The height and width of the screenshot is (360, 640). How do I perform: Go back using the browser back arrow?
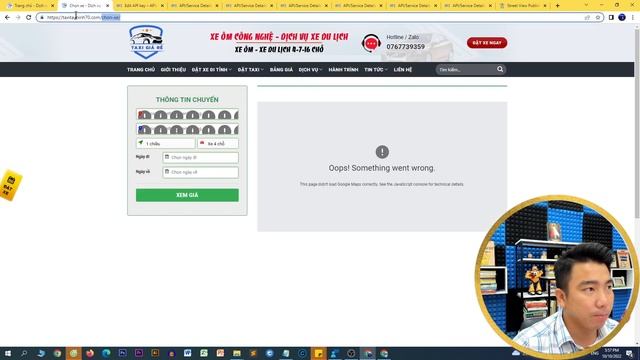tap(7, 18)
